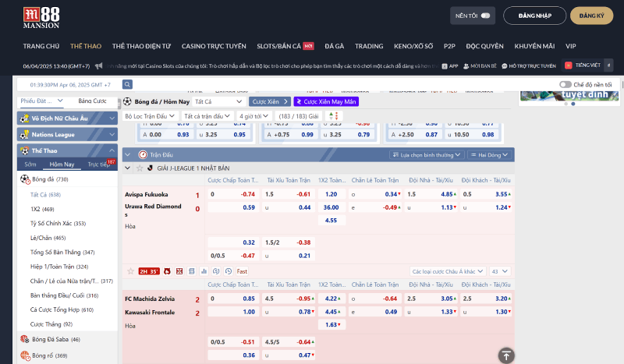Expand the Nations League section

(x=67, y=135)
